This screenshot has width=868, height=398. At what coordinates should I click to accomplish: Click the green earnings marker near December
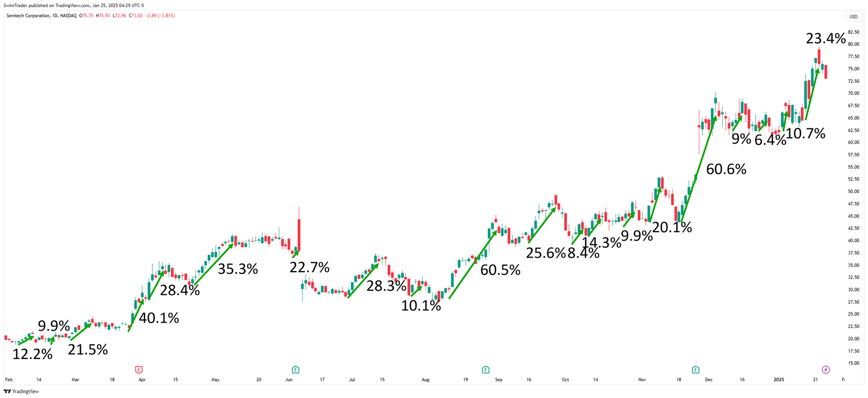(x=695, y=370)
